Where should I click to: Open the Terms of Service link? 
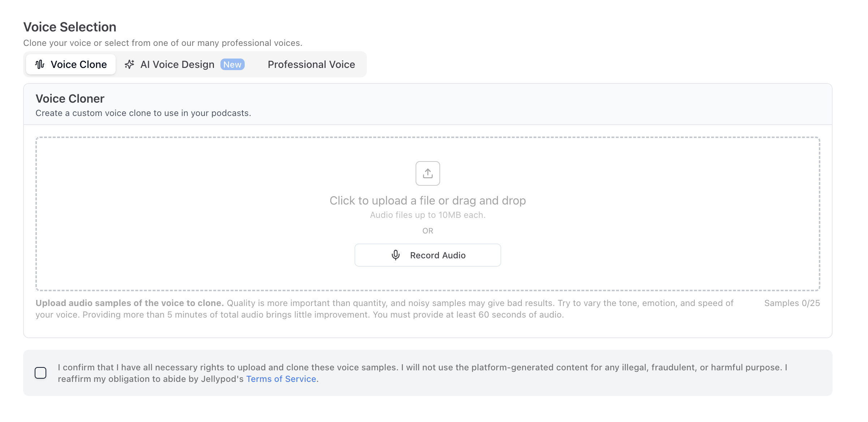(281, 379)
